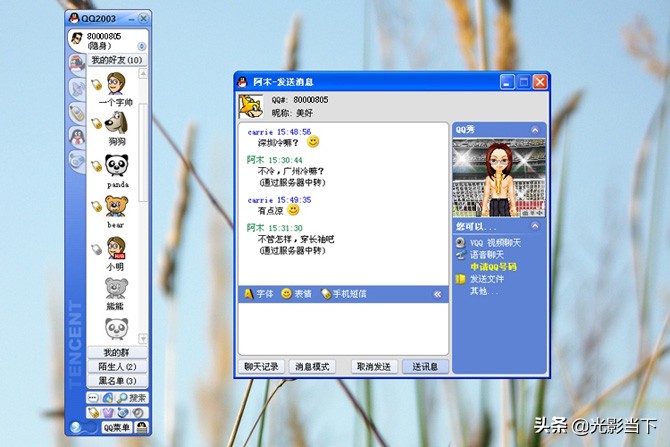Expand the 黑名单 (3) group
Screen dimensions: 670x447
(117, 380)
